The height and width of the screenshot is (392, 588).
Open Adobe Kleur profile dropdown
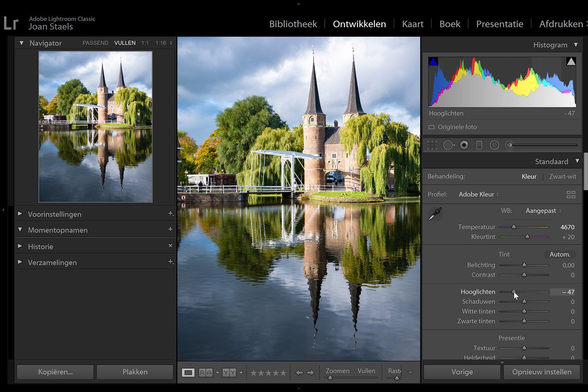coord(479,195)
